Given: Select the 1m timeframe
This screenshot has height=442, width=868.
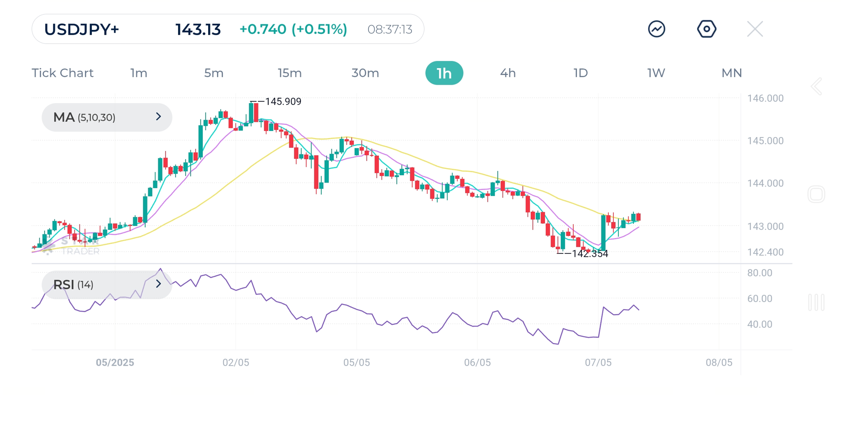Looking at the screenshot, I should 138,73.
